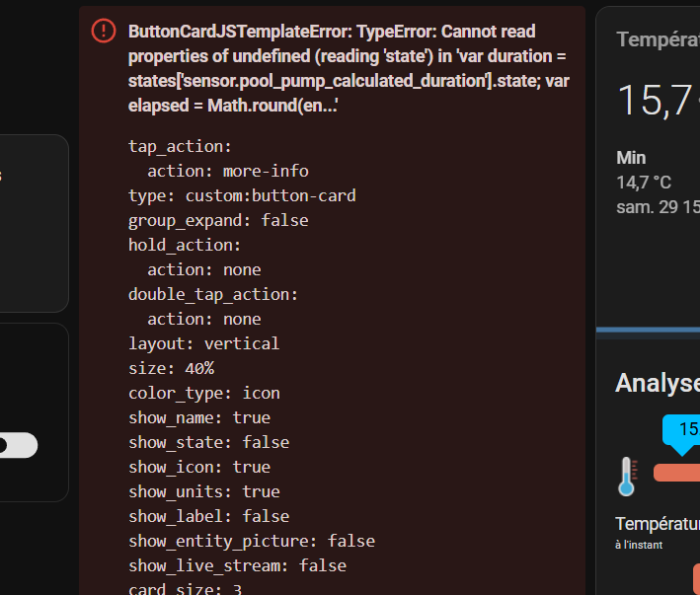This screenshot has width=700, height=595.
Task: Select the Min 14,7 °C value
Action: tap(644, 183)
